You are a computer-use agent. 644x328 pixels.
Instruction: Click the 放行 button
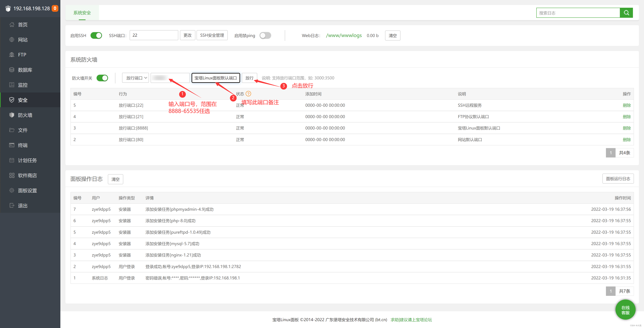(x=249, y=78)
